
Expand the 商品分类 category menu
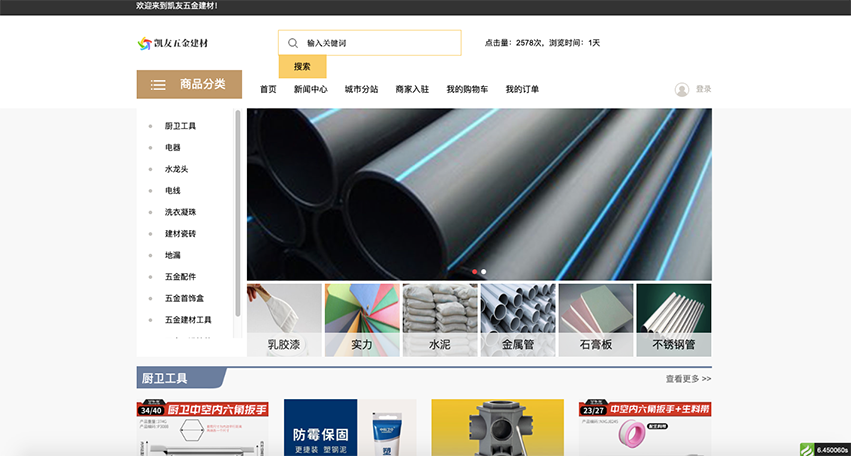click(x=189, y=84)
